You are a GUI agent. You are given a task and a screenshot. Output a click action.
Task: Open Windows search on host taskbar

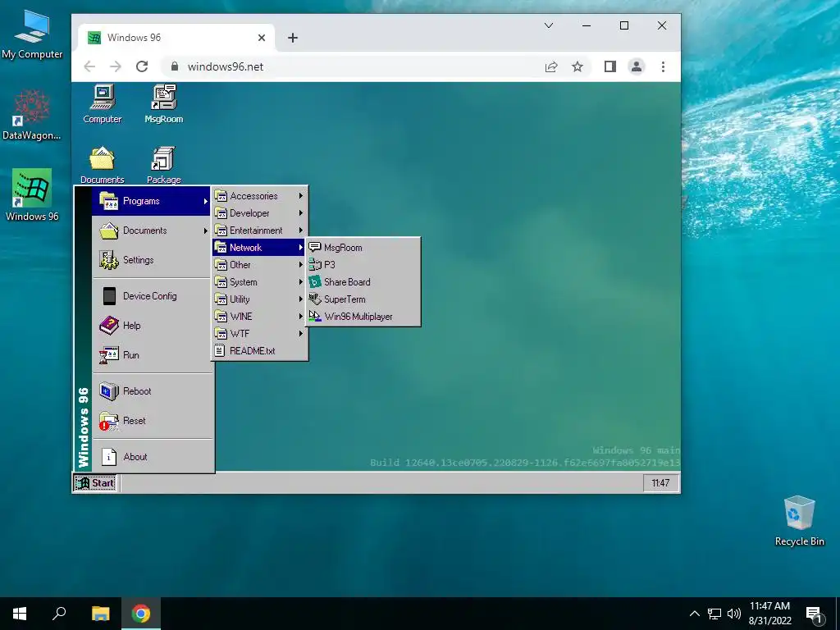click(x=59, y=614)
